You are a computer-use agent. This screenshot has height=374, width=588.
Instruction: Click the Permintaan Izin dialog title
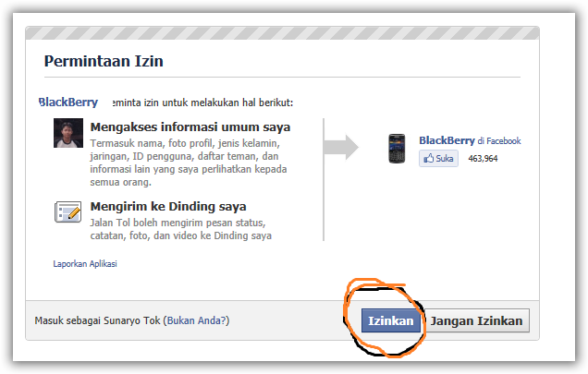pos(104,61)
